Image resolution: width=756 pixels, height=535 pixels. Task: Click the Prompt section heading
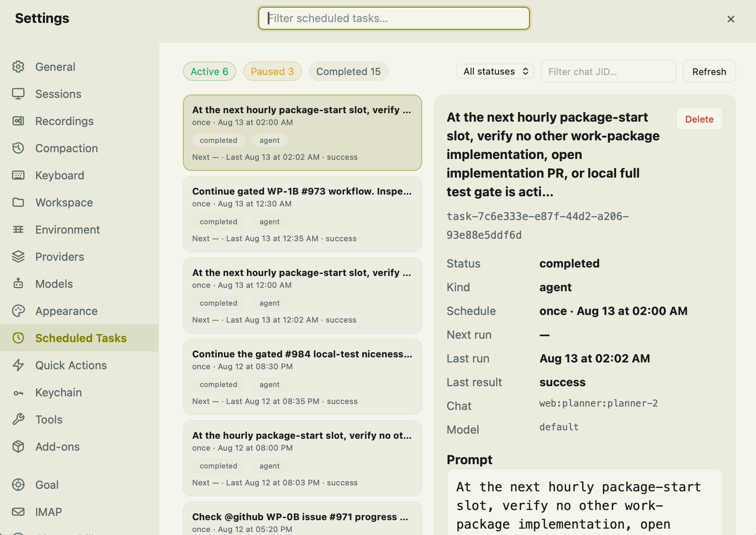470,460
